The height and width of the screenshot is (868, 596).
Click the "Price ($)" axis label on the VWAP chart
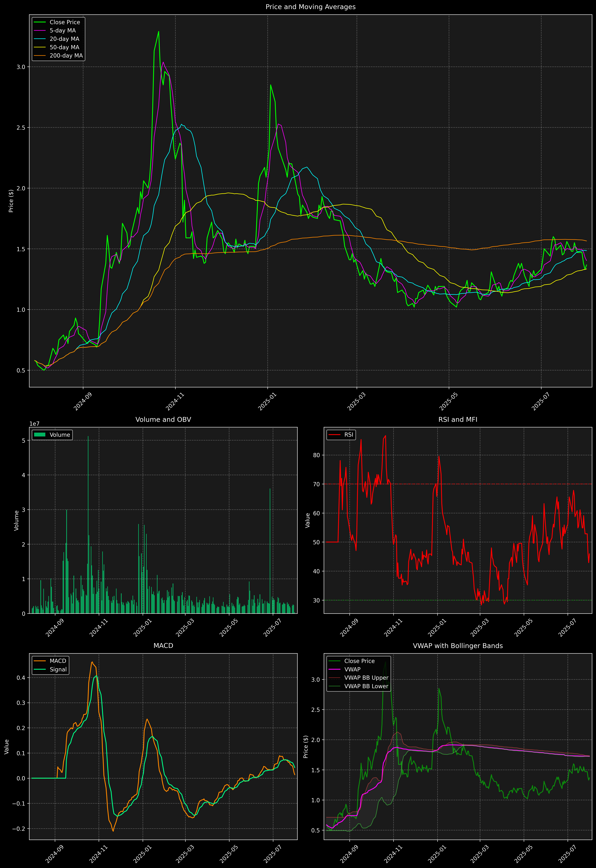[x=306, y=747]
